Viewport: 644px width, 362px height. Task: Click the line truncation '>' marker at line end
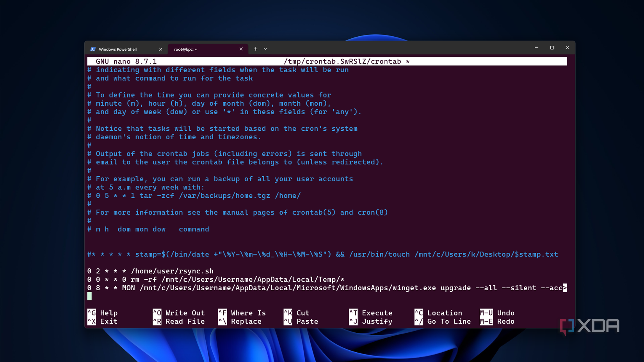tap(565, 288)
